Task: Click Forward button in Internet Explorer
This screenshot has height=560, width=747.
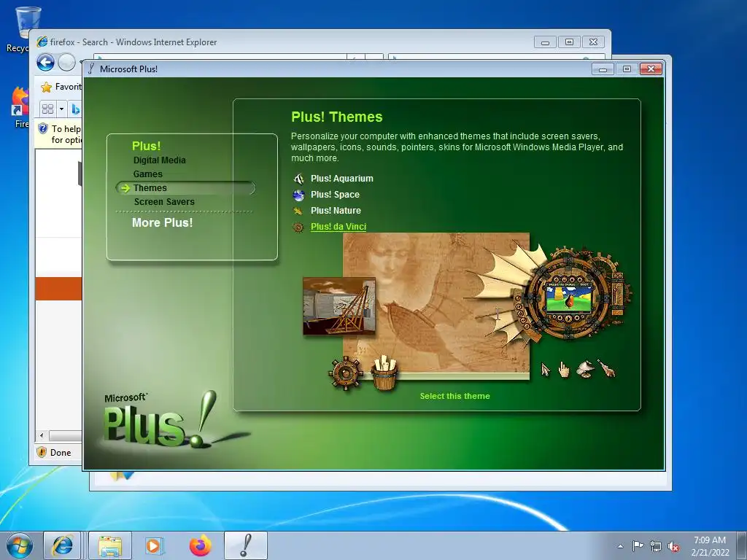Action: tap(66, 63)
